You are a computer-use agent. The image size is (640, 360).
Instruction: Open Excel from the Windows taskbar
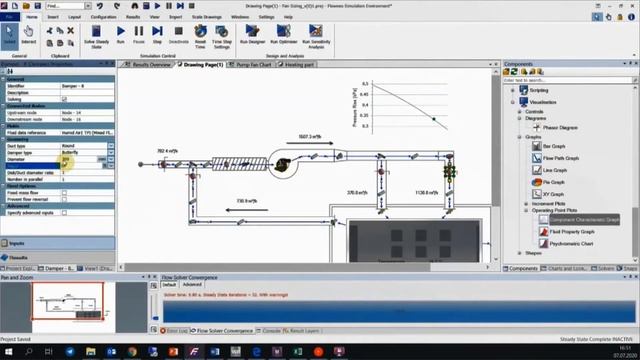tap(298, 351)
